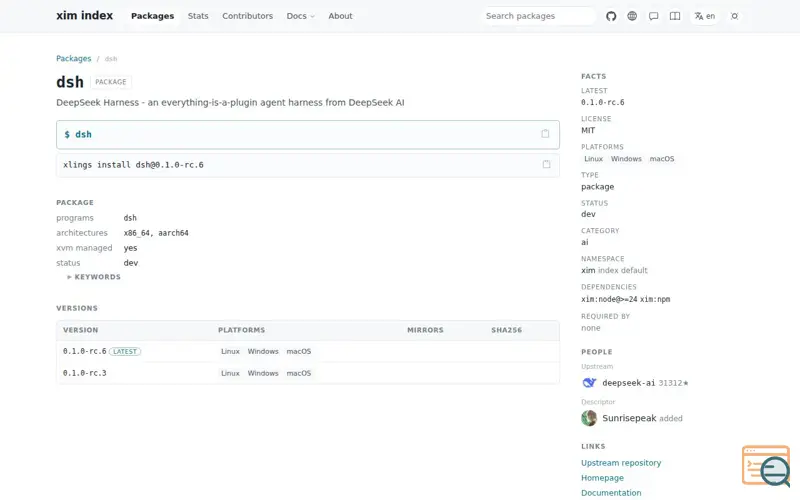Image resolution: width=800 pixels, height=500 pixels.
Task: Click the xim index logo
Action: coord(85,16)
